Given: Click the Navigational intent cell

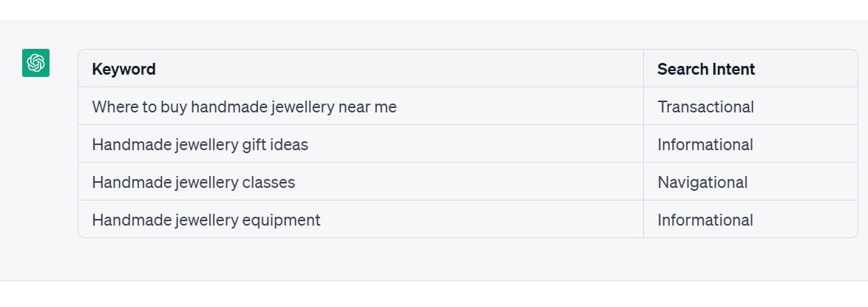Looking at the screenshot, I should click(x=750, y=182).
